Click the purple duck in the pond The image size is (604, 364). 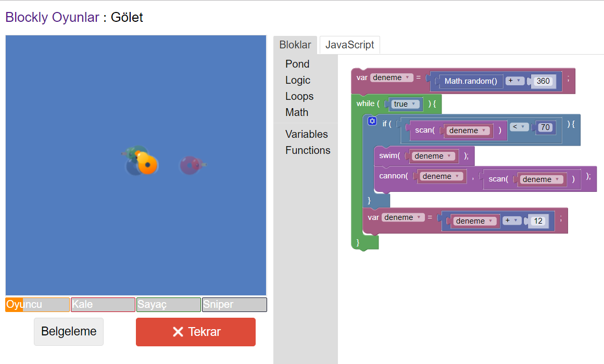pyautogui.click(x=190, y=165)
